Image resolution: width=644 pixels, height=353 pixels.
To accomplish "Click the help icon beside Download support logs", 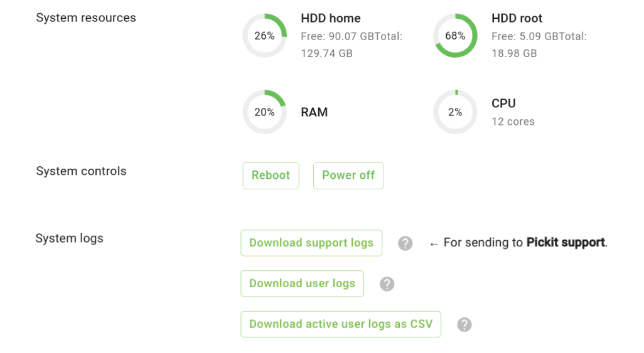I will [x=405, y=243].
